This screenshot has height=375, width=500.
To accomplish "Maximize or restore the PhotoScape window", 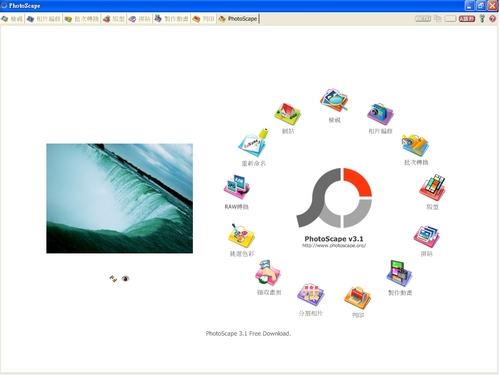I will coord(481,6).
